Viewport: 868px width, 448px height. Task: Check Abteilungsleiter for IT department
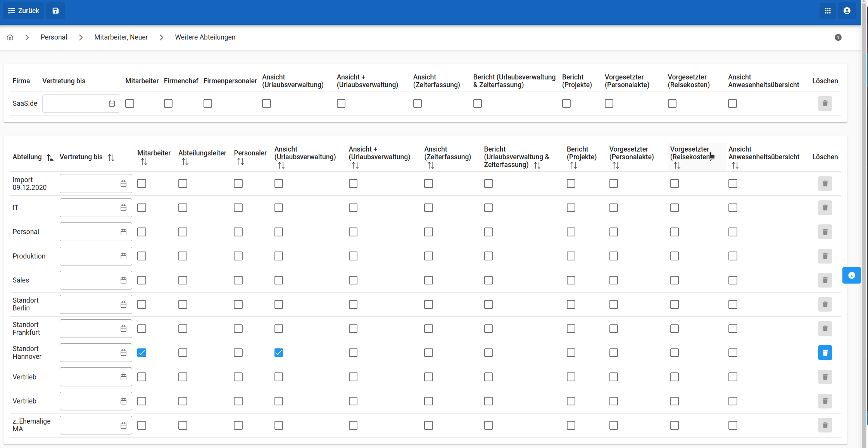183,208
